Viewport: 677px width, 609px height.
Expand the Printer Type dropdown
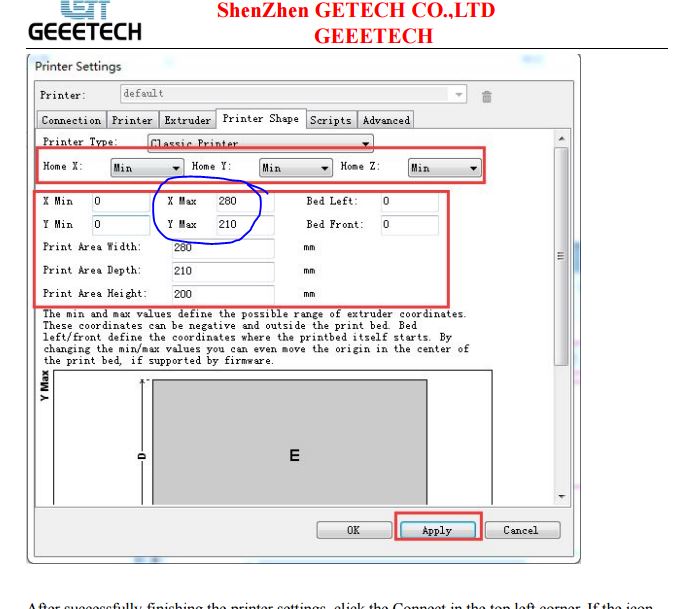(x=260, y=143)
